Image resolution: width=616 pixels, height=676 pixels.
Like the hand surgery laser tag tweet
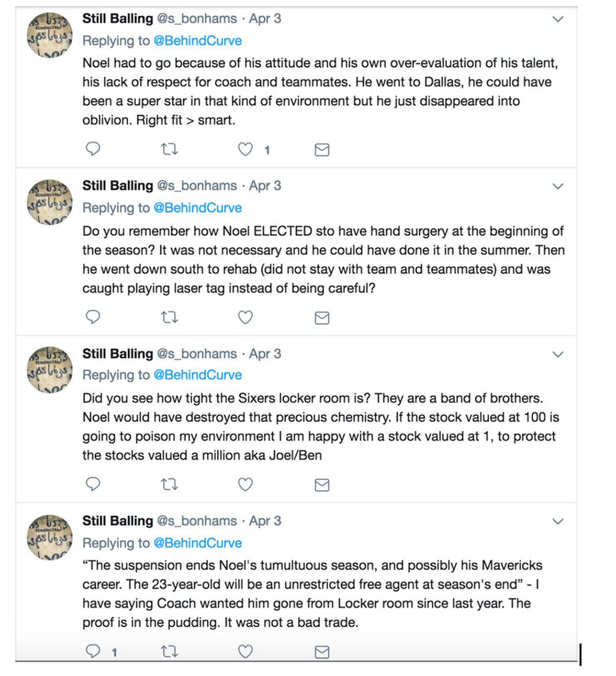tap(245, 317)
